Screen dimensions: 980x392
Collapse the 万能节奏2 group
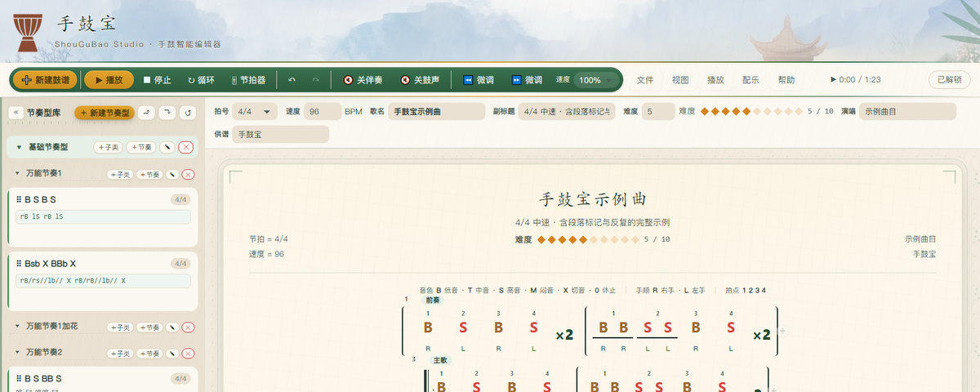tap(17, 352)
